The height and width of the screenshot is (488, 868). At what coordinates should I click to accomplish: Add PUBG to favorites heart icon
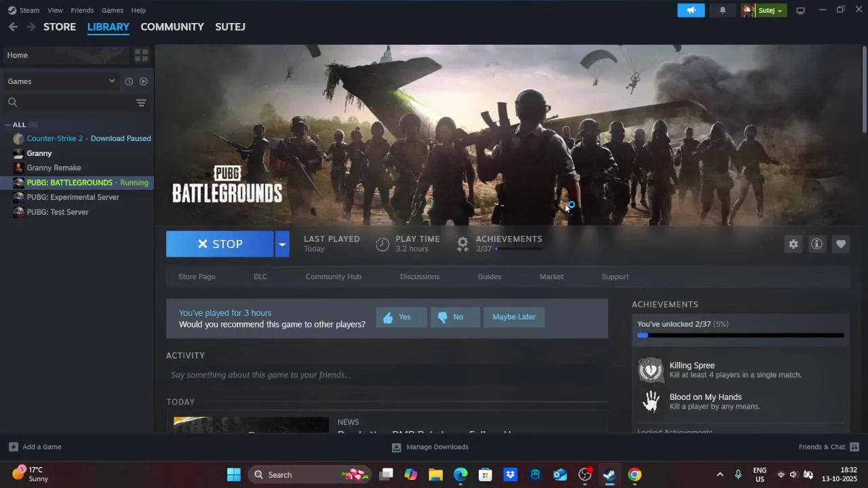(841, 244)
